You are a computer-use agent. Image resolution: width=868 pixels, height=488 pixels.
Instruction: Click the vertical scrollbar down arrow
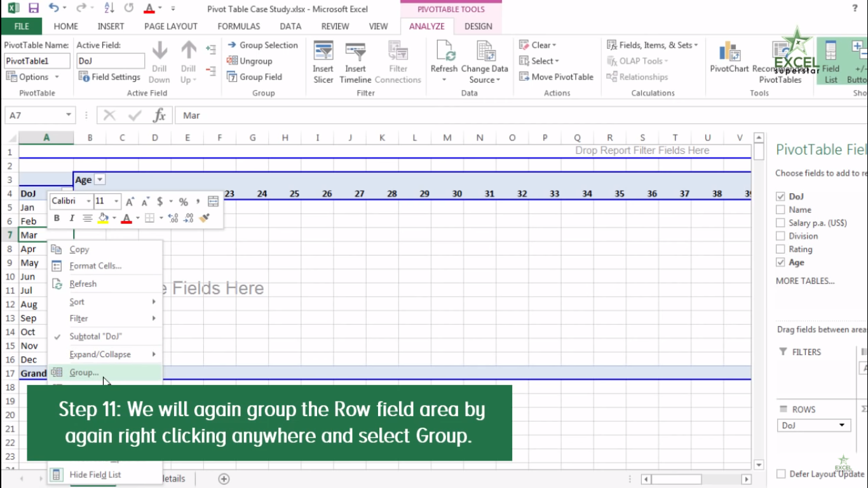click(x=758, y=465)
